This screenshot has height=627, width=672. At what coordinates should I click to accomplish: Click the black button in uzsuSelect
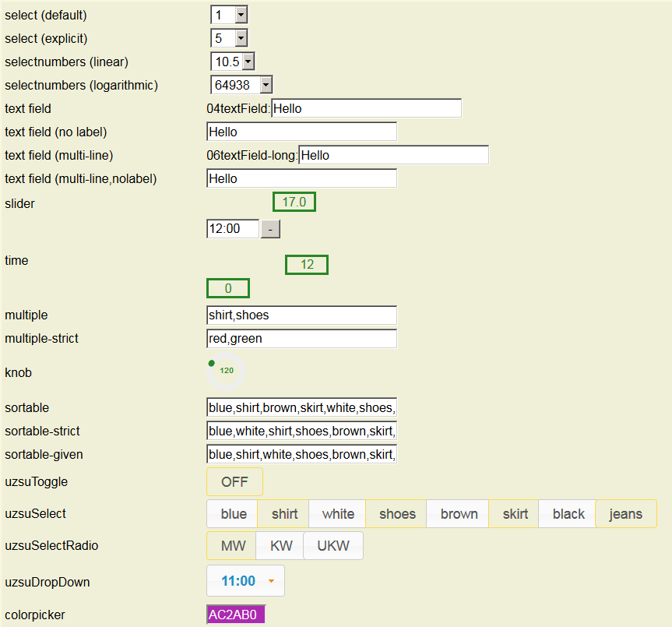(568, 514)
